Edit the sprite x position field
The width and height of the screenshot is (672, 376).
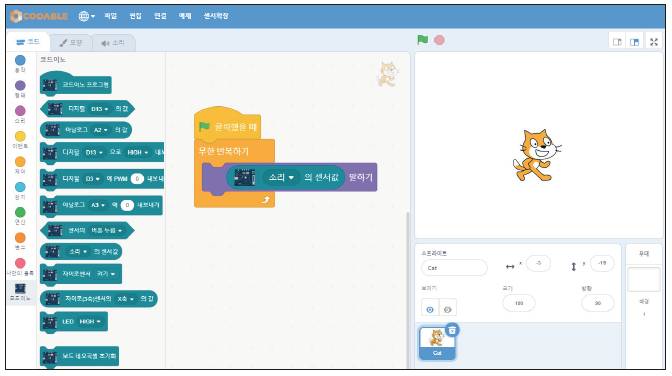click(538, 263)
